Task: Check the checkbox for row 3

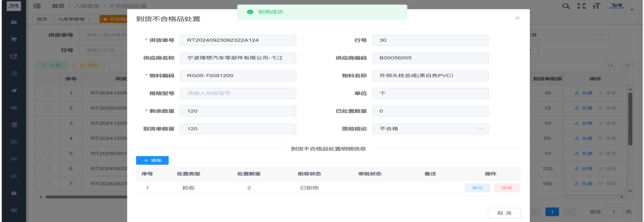Action: [x=47, y=123]
